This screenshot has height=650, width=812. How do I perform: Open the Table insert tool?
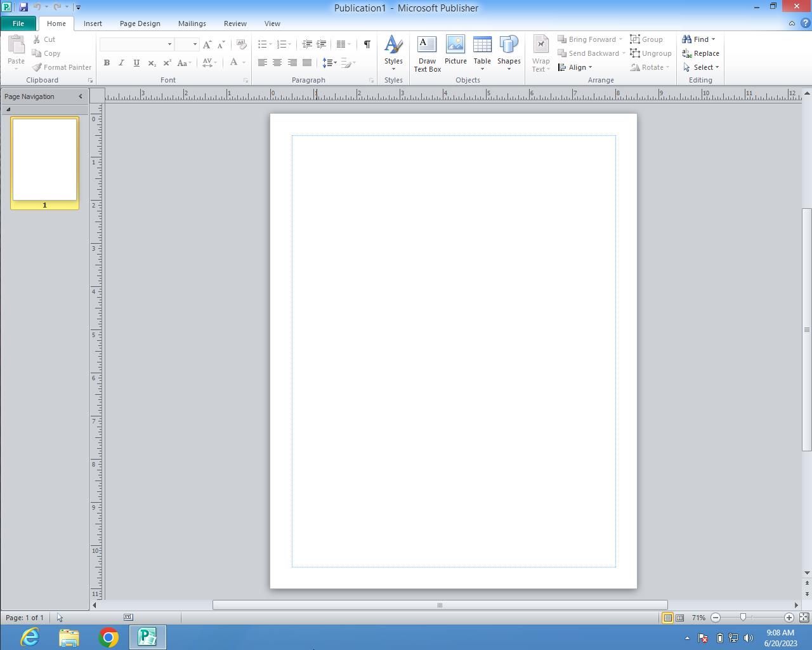482,53
